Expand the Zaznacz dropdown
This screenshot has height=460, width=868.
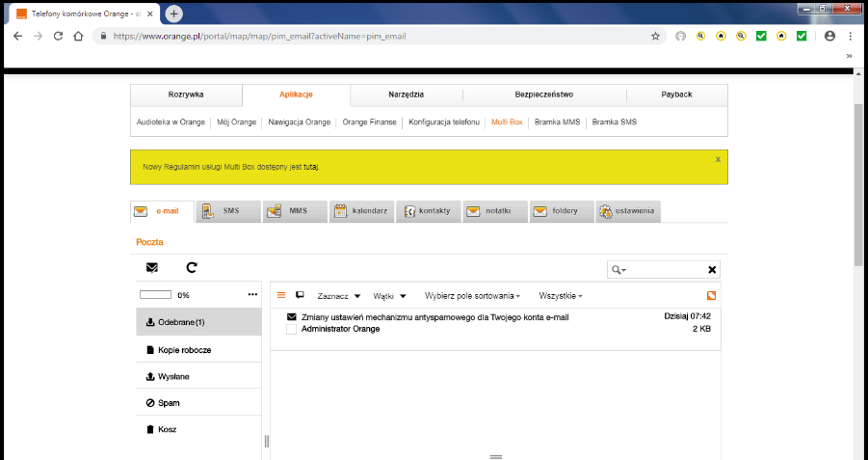[338, 296]
